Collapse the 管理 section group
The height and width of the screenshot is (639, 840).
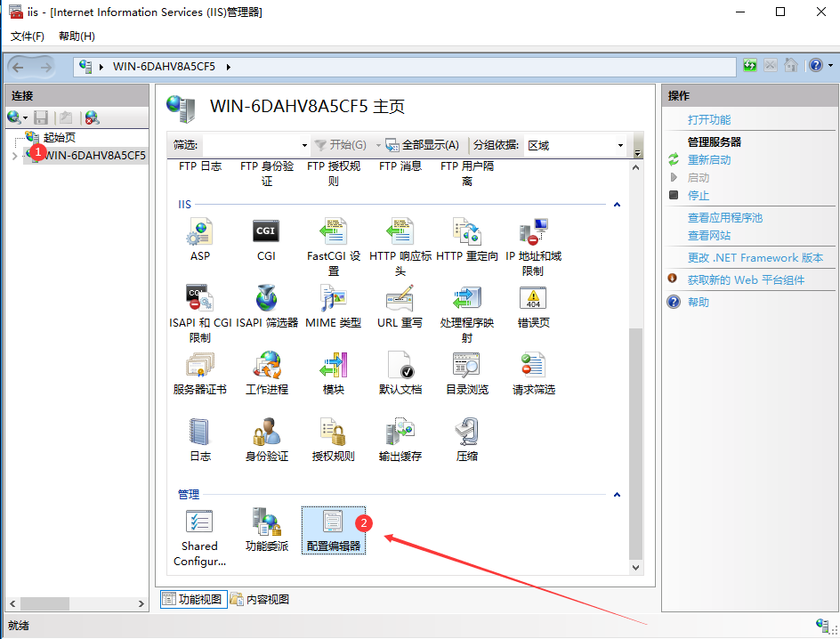click(617, 495)
